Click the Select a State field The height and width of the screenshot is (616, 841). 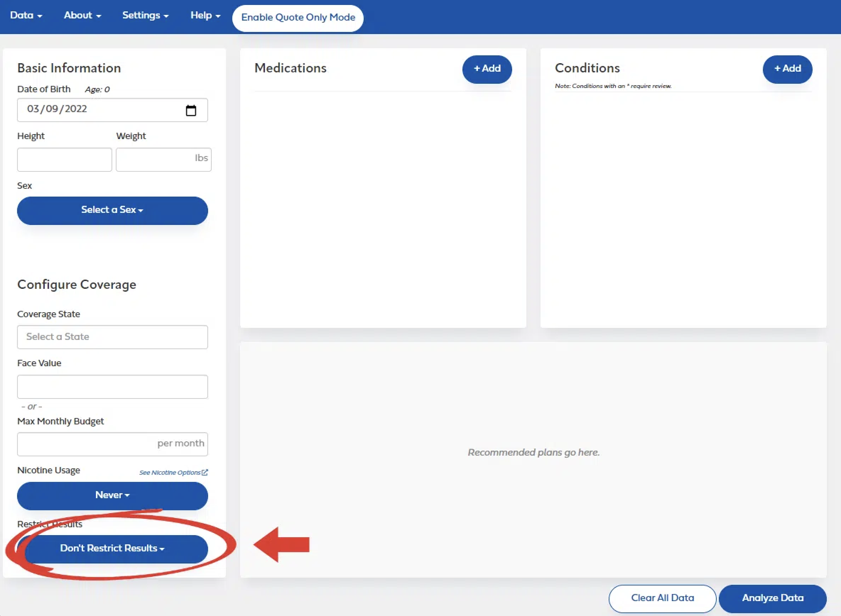pos(112,337)
